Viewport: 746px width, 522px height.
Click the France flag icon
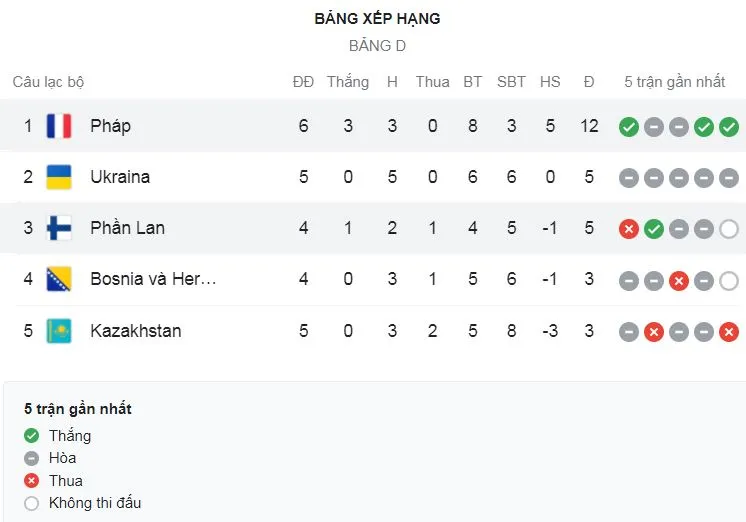[x=59, y=126]
